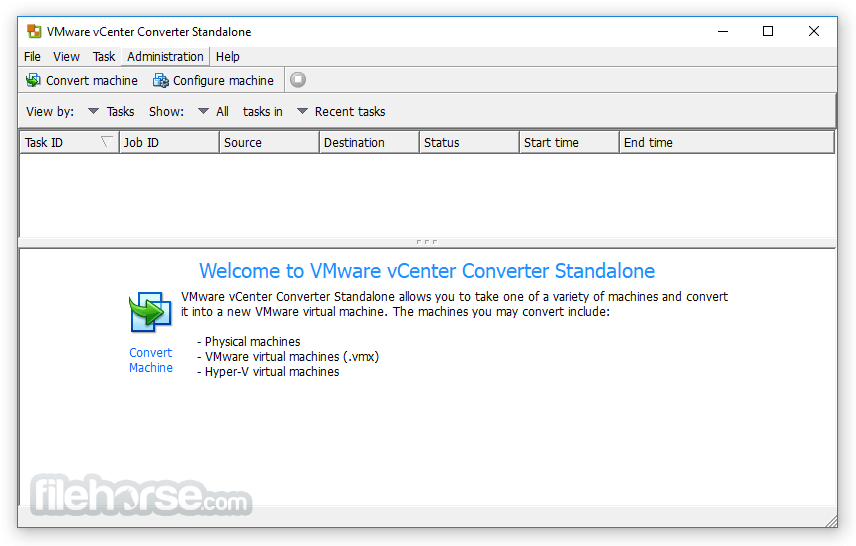Close the Converter window
The image size is (856, 546).
[x=813, y=31]
